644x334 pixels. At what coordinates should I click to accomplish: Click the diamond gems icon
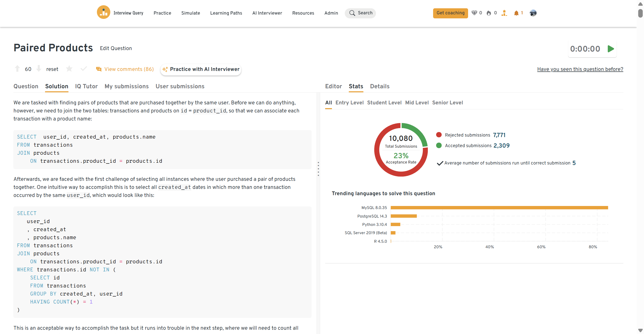pos(474,13)
